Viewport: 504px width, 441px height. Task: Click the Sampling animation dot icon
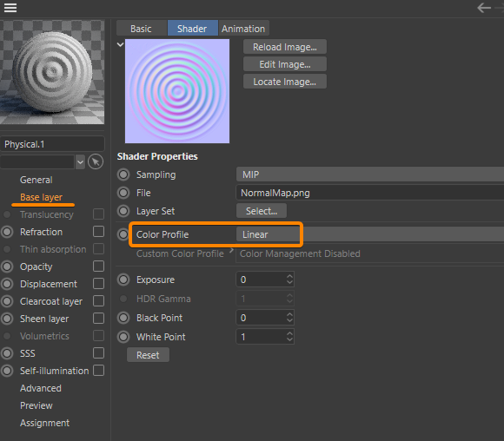click(123, 174)
